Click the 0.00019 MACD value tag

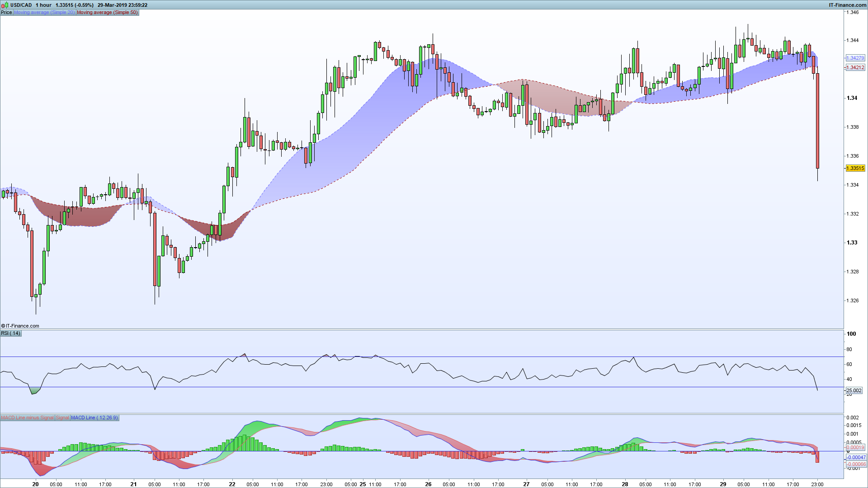(x=855, y=447)
